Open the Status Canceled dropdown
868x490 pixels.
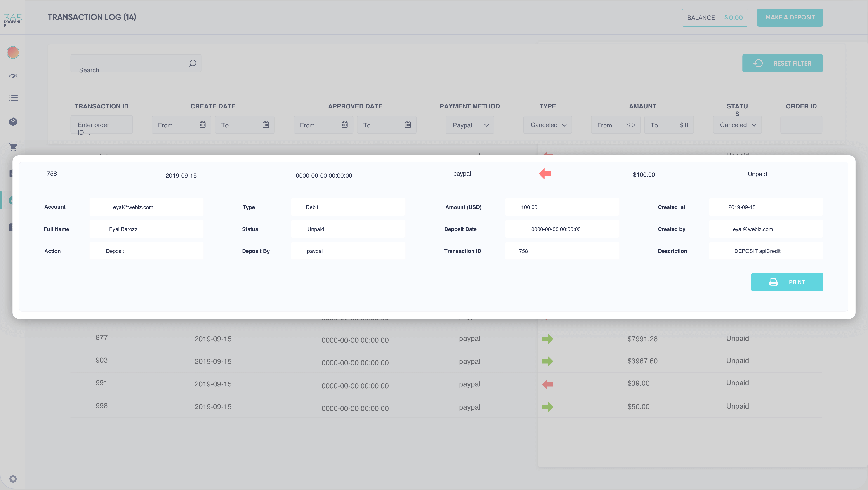click(737, 125)
